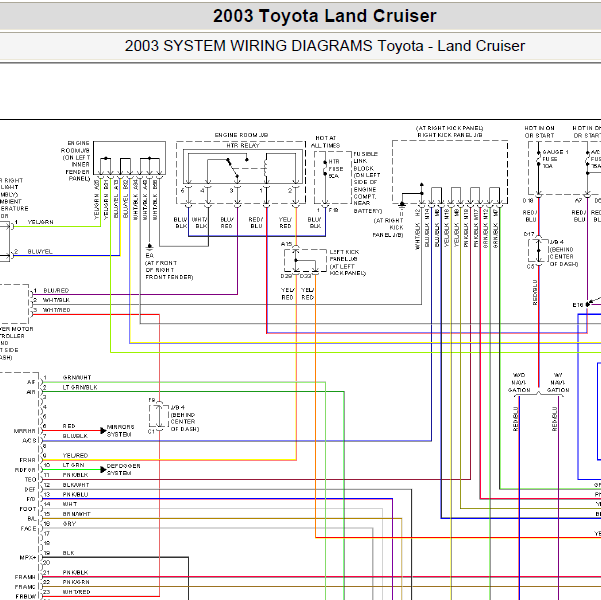Viewport: 601px width, 600px height.
Task: Select the 'RED' wire label at pin 6
Action: pos(69,426)
